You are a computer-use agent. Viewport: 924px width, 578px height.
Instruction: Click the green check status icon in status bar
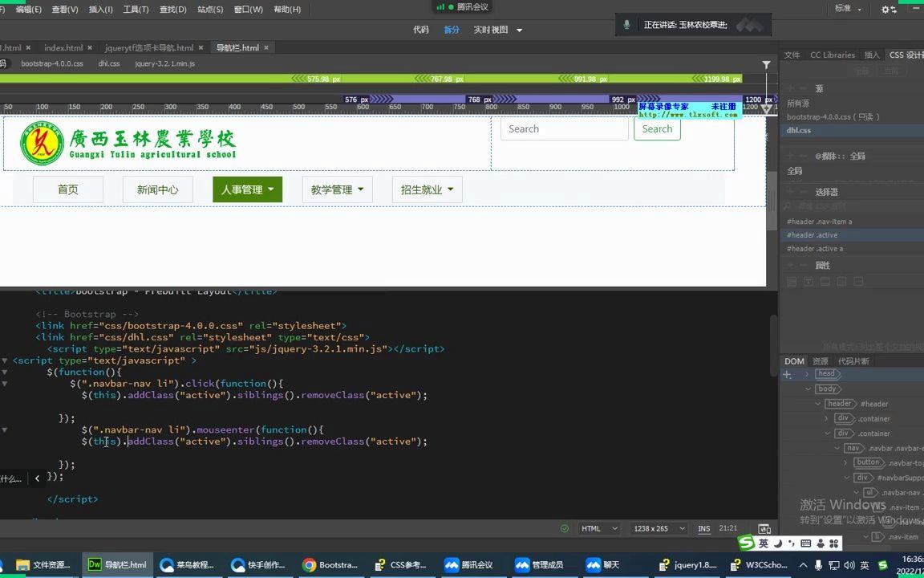point(565,528)
